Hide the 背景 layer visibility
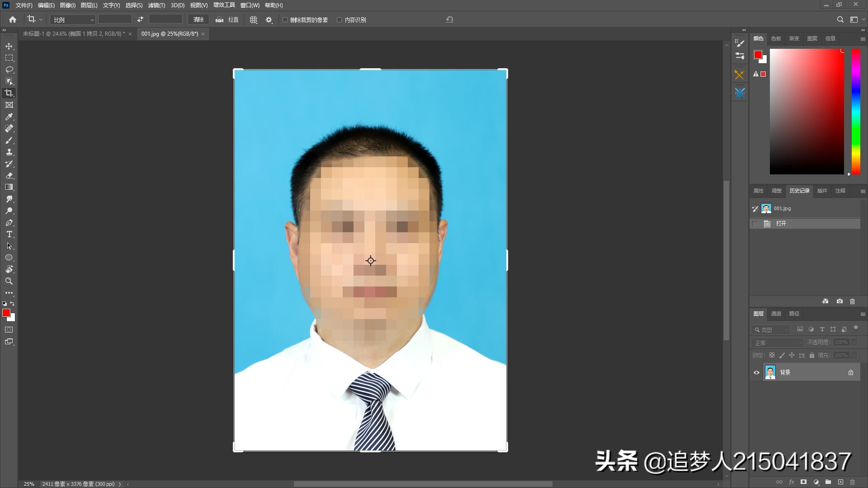868x488 pixels. point(756,372)
